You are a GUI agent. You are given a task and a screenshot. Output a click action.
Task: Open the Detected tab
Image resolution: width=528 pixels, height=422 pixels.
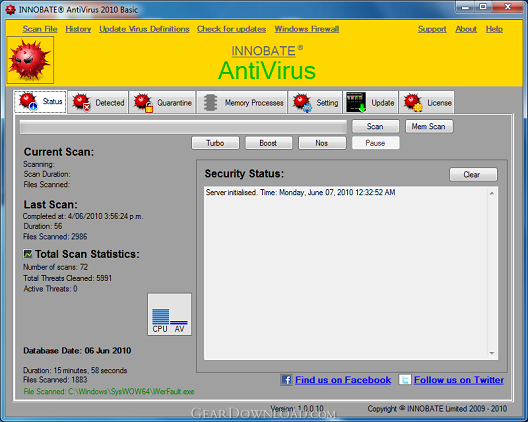[98, 102]
